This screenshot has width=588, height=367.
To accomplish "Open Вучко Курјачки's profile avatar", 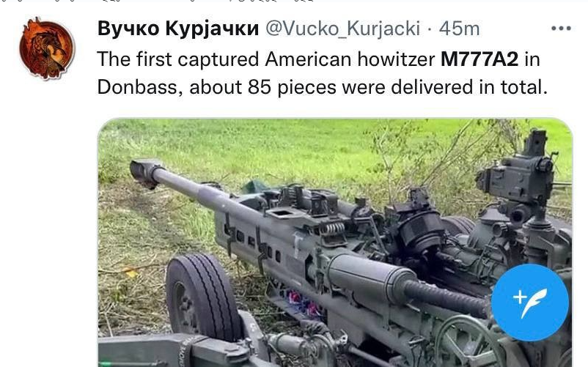I will pyautogui.click(x=47, y=48).
